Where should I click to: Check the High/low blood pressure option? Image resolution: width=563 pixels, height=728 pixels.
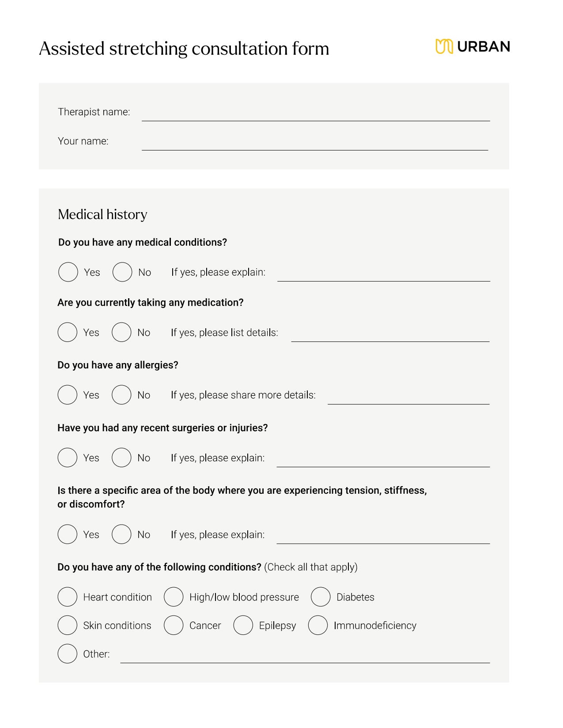pyautogui.click(x=174, y=597)
